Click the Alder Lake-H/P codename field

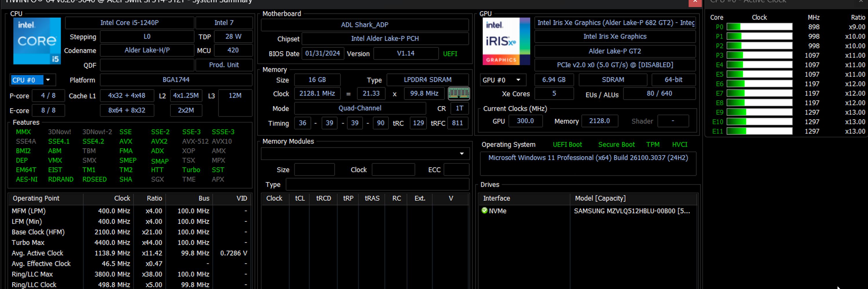(x=147, y=50)
